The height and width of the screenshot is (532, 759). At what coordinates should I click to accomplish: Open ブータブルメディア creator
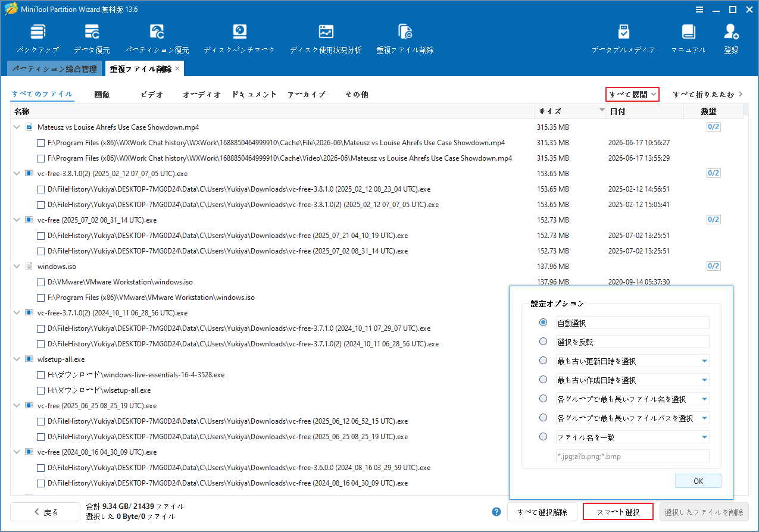[623, 39]
